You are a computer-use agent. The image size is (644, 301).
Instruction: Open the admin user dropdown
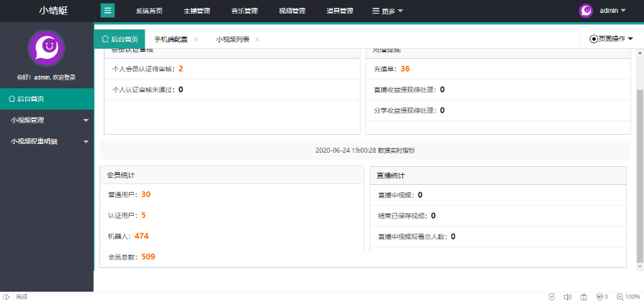pyautogui.click(x=613, y=11)
